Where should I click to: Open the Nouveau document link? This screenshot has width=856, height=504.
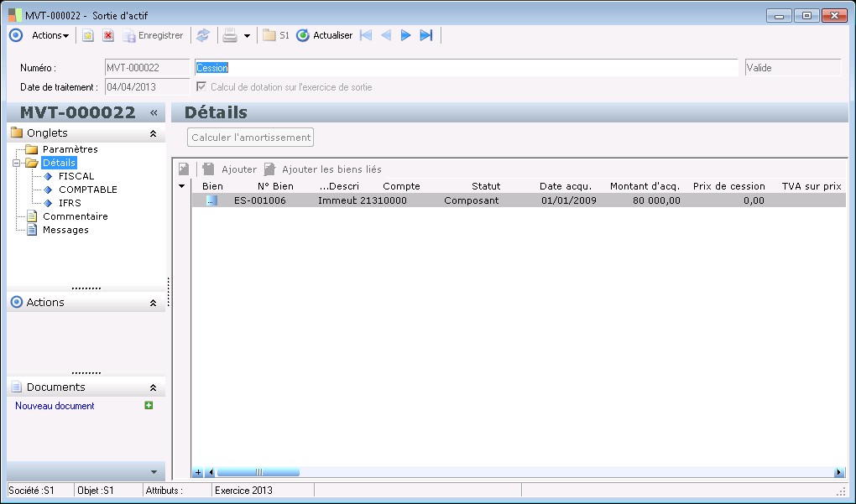point(55,406)
